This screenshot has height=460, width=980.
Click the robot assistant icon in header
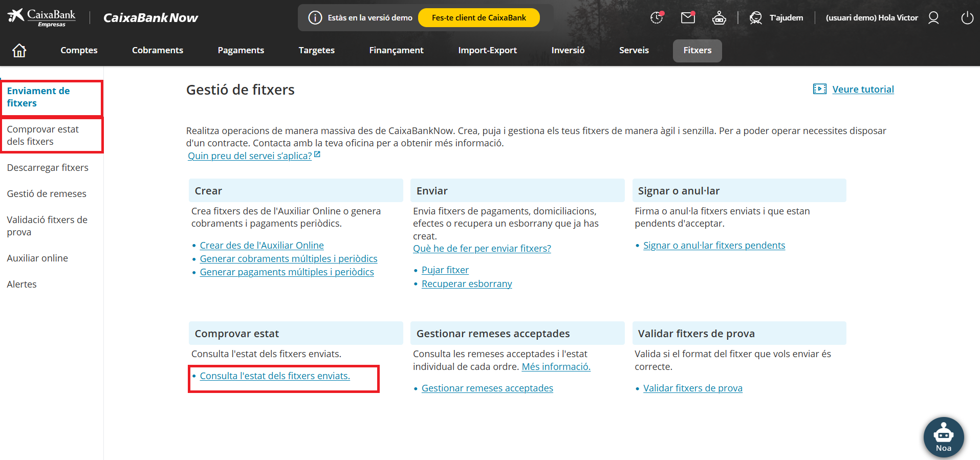[719, 18]
